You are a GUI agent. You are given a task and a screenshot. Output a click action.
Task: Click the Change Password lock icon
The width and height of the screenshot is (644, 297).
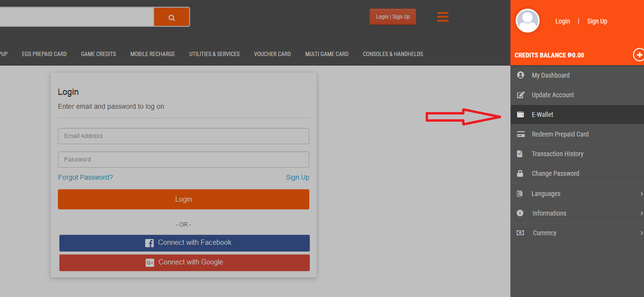point(520,173)
